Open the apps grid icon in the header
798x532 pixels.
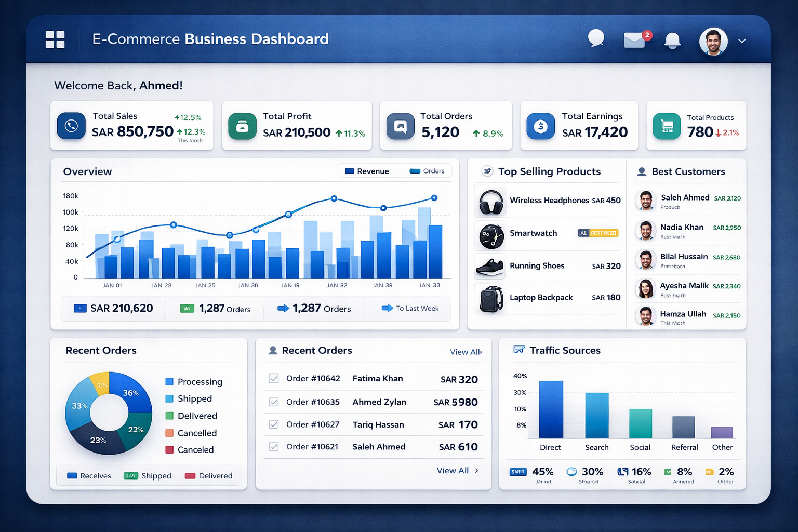(55, 39)
